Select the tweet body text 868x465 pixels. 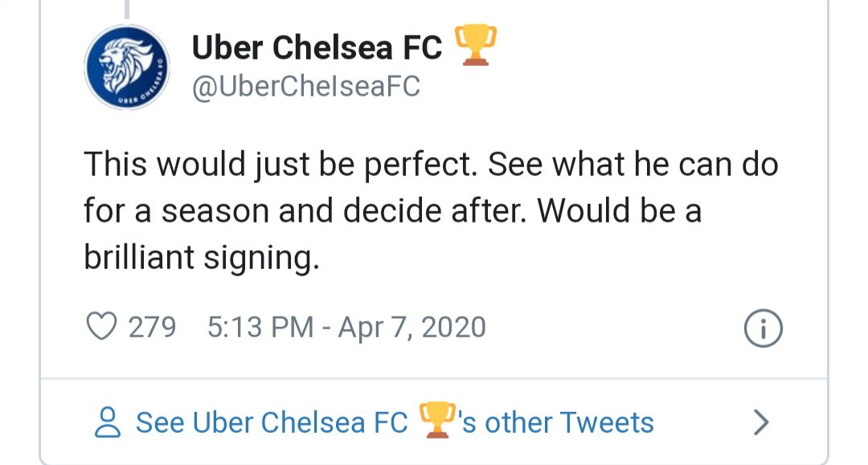point(402,210)
